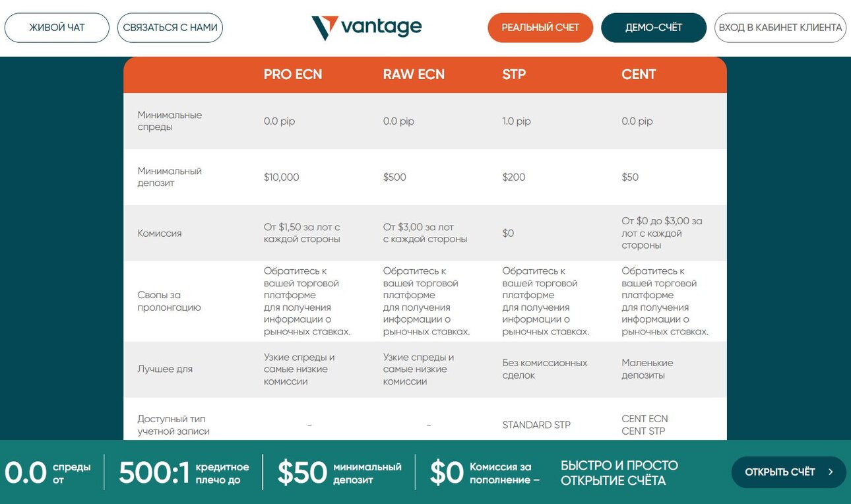Viewport: 851px width, 504px height.
Task: Open a РЕАЛЬНЫЙ СЧЕТ account
Action: click(540, 28)
